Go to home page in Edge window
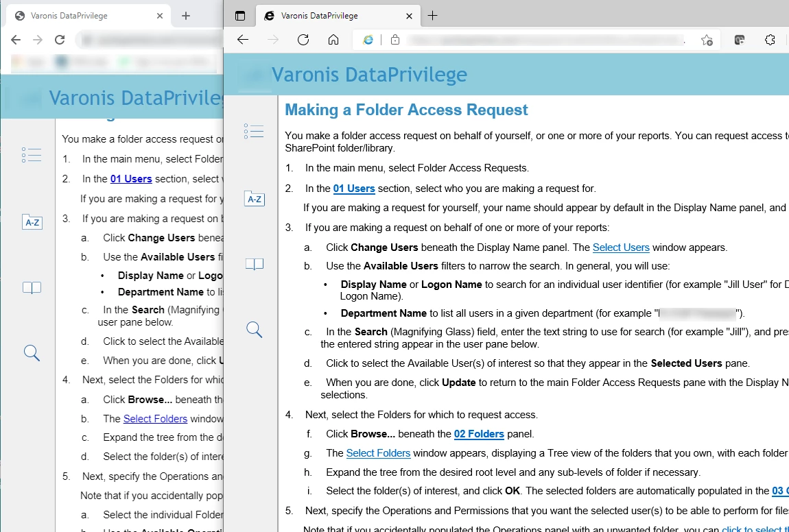The image size is (789, 532). coord(333,40)
